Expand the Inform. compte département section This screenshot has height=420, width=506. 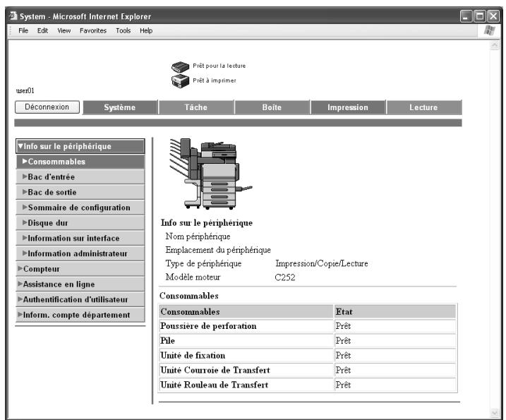(x=80, y=315)
